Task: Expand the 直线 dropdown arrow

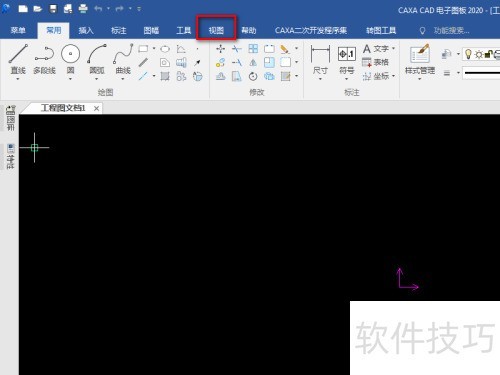Action: (x=18, y=79)
